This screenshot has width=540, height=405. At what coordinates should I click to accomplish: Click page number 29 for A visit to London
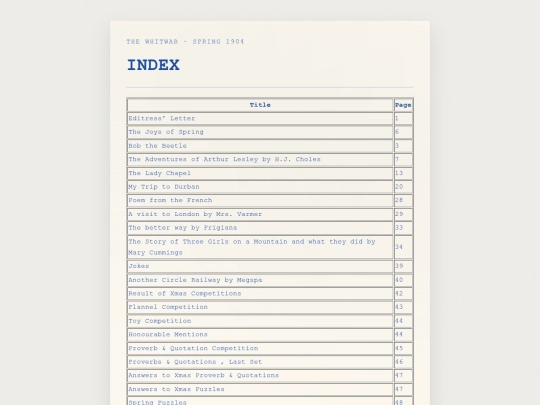click(x=403, y=214)
